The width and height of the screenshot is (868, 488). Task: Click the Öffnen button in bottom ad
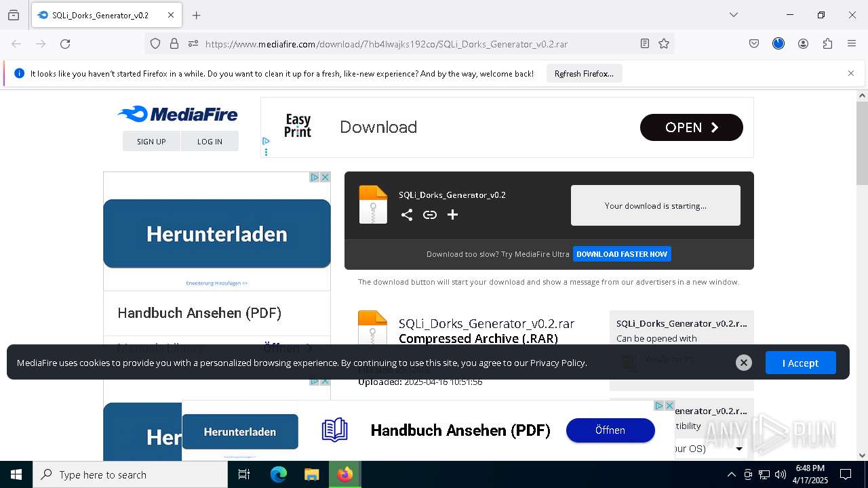point(610,430)
